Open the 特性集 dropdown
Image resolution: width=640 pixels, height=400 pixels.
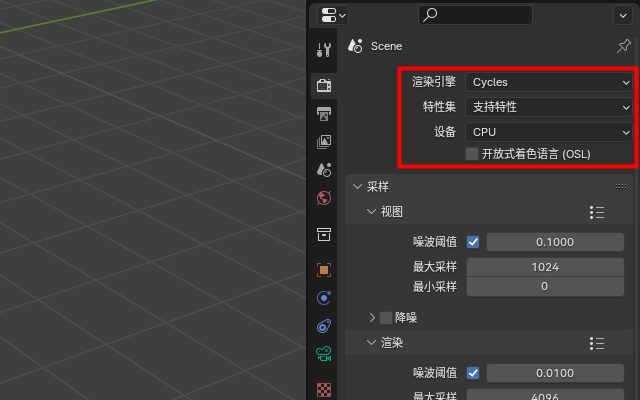[549, 107]
